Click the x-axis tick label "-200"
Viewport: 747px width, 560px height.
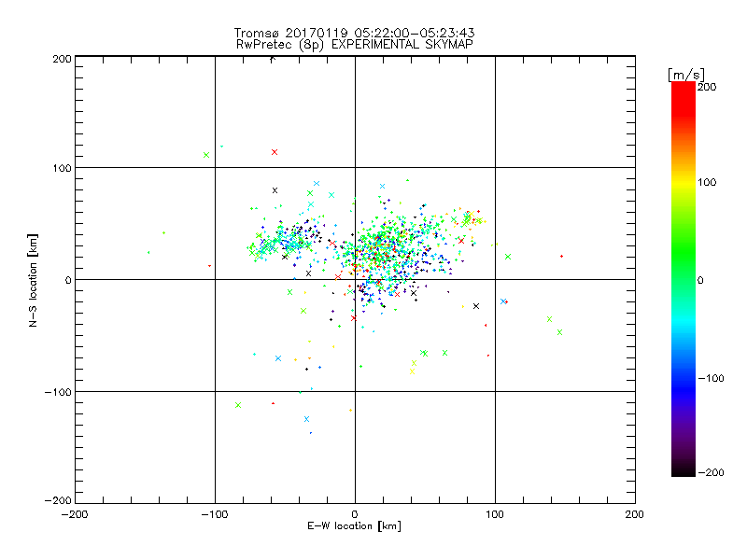tap(75, 514)
